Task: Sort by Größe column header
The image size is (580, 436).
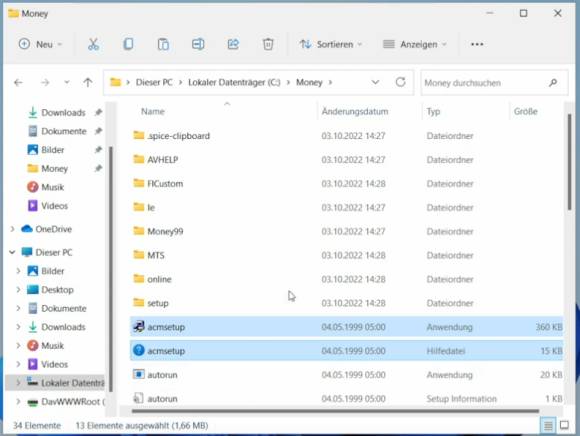Action: point(526,111)
